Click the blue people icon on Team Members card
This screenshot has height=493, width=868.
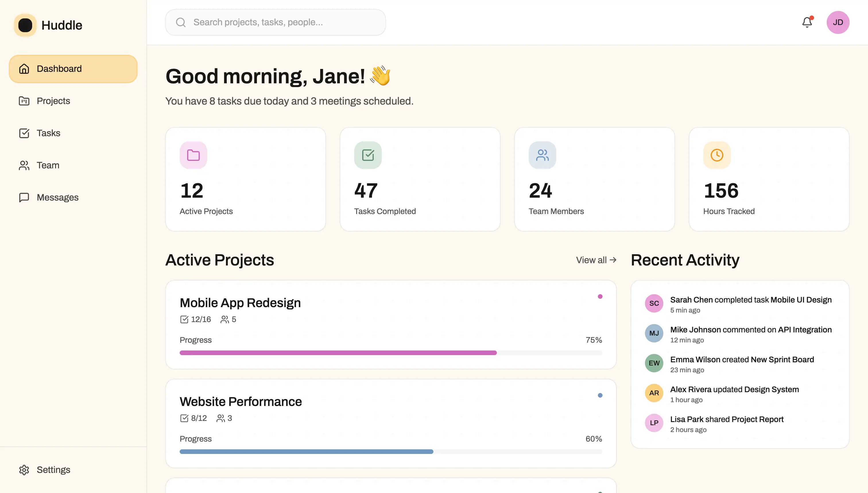[x=542, y=155]
